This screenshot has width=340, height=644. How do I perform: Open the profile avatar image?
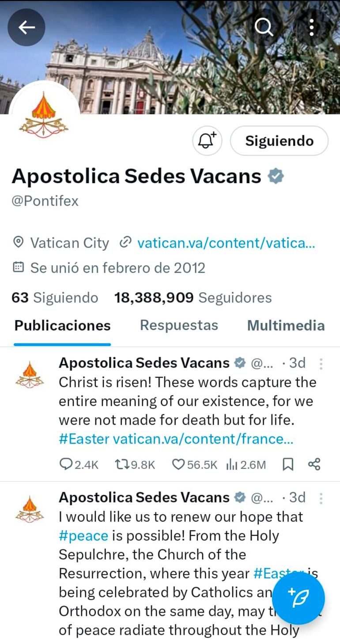click(44, 116)
